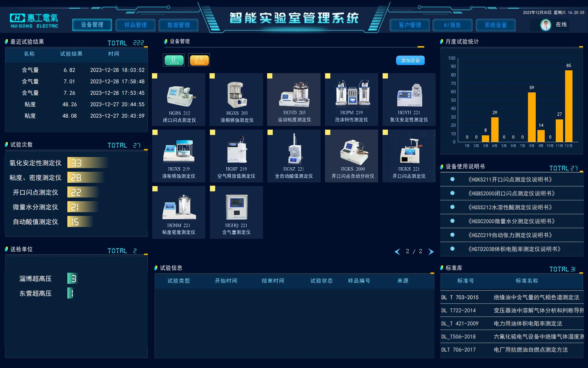Image resolution: width=588 pixels, height=368 pixels.
Task: Toggle yellow status square on HGXS 203 card
Action: 212,76
